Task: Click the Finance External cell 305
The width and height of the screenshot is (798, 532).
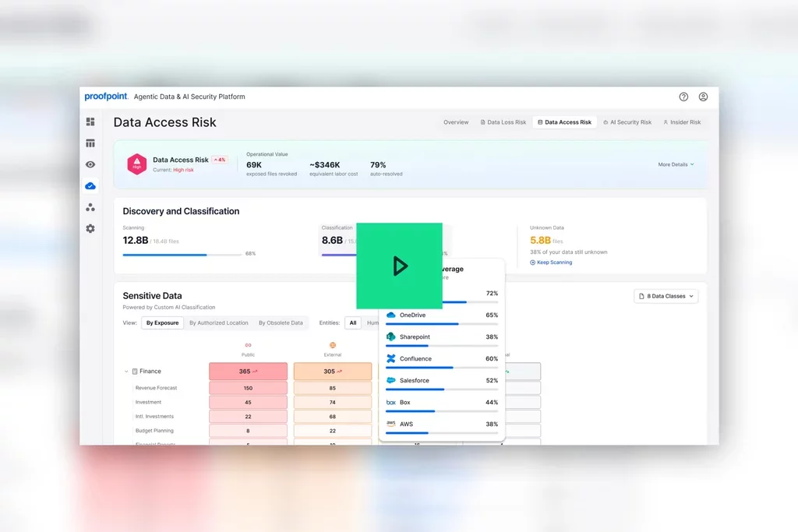Action: [x=332, y=372]
